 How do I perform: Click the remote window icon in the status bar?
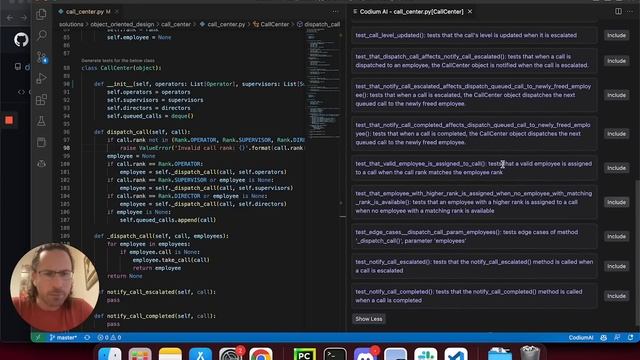click(x=38, y=338)
